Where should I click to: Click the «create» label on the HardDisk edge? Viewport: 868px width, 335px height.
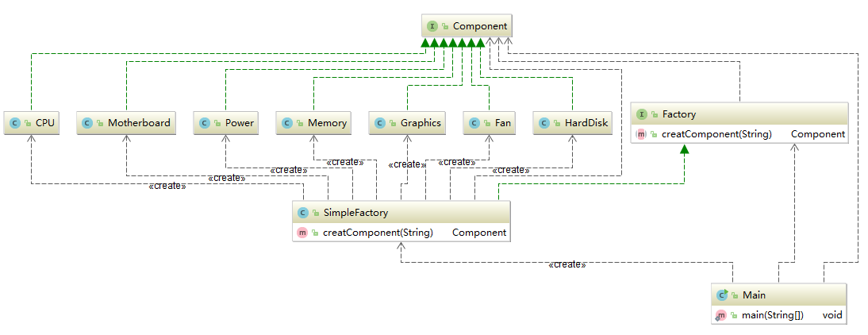tap(510, 170)
